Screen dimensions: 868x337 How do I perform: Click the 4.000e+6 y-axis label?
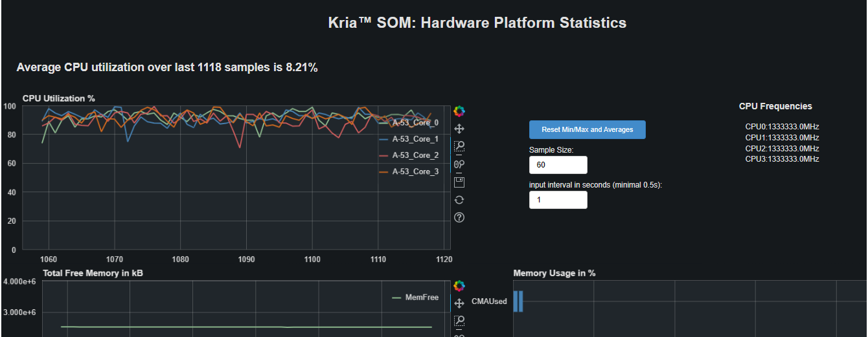[20, 282]
